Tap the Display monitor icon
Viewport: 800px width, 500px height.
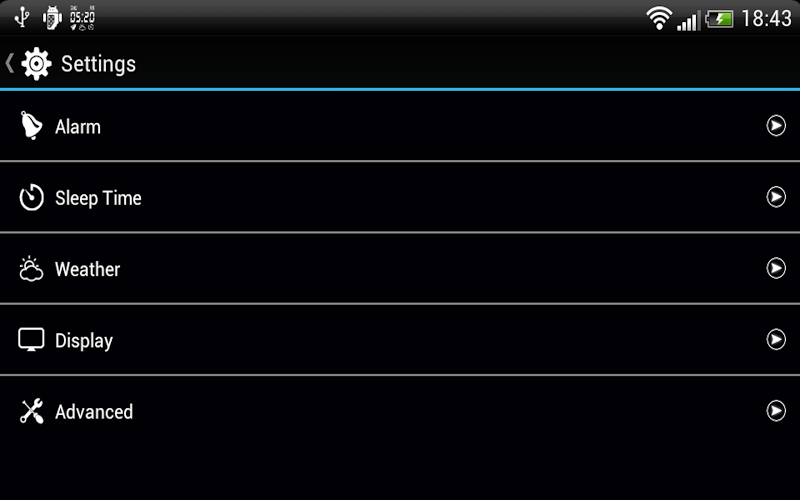[x=31, y=339]
